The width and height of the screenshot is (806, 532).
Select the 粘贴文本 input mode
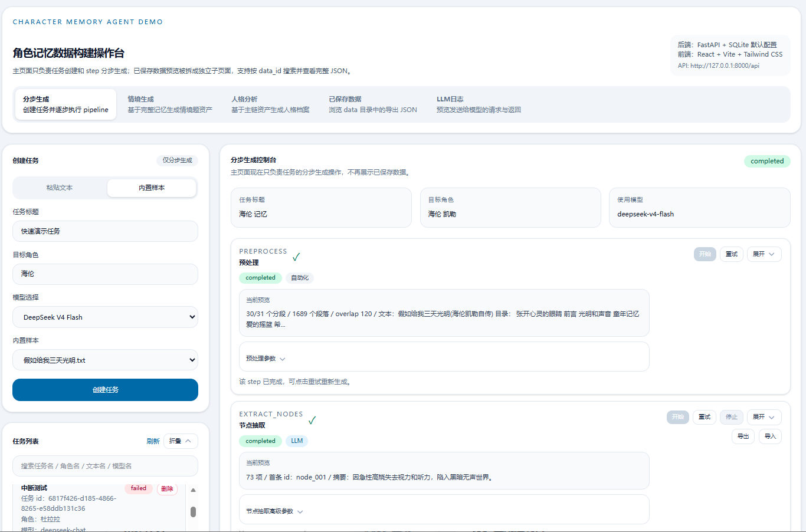coord(60,188)
